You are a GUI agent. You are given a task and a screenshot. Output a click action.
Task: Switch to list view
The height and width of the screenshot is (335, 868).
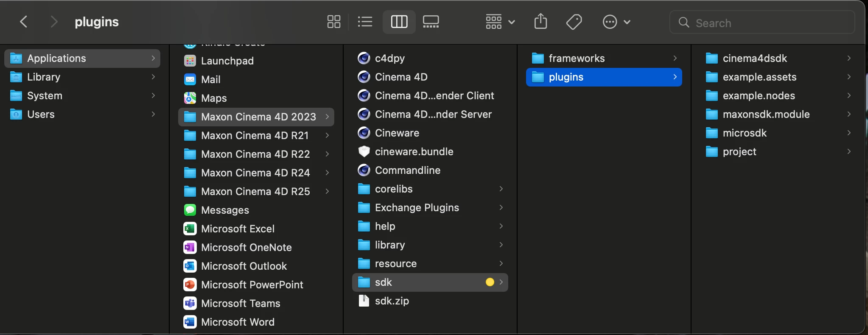point(365,22)
